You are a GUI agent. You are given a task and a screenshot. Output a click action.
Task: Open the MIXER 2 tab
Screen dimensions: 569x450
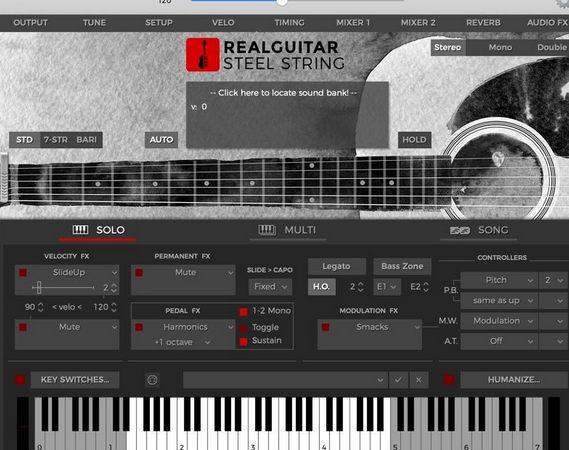(418, 22)
